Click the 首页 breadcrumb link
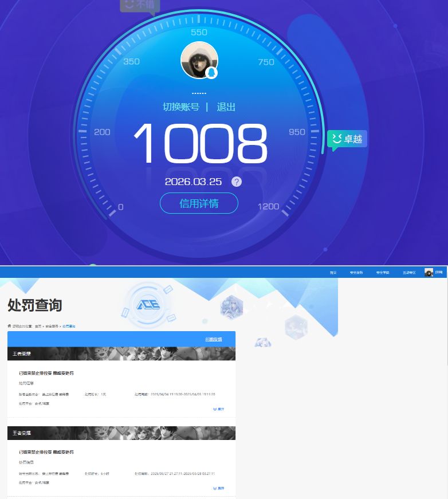448x499 pixels. point(38,326)
